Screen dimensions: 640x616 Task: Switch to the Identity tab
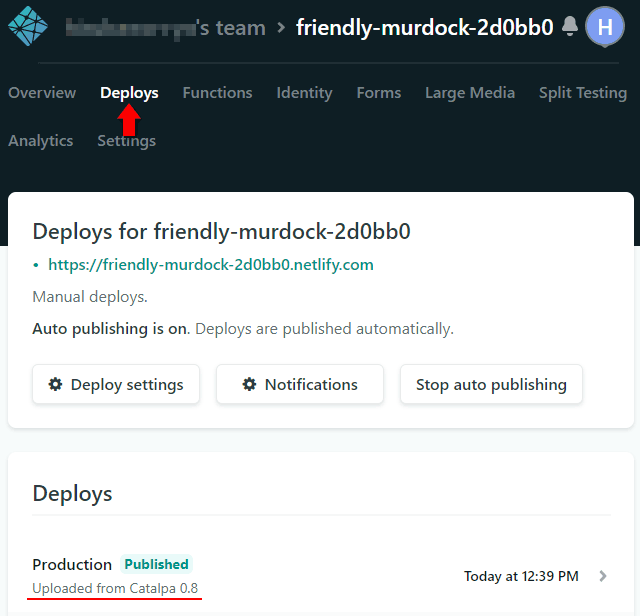click(x=304, y=93)
